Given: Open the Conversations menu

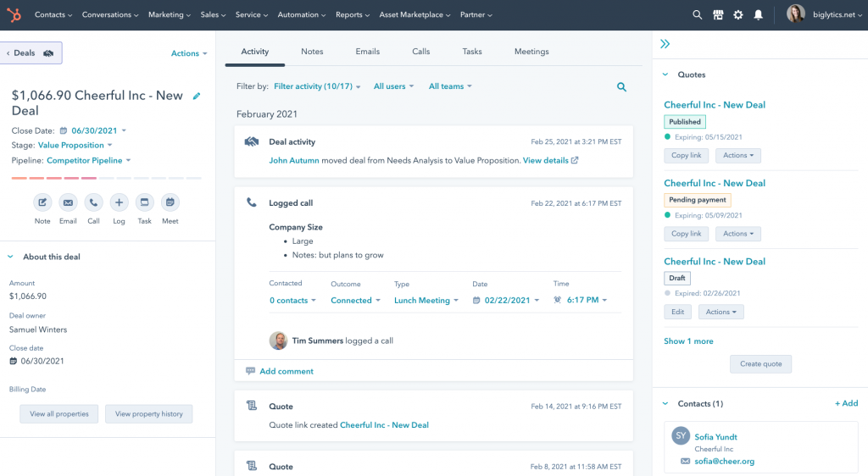Looking at the screenshot, I should tap(110, 15).
